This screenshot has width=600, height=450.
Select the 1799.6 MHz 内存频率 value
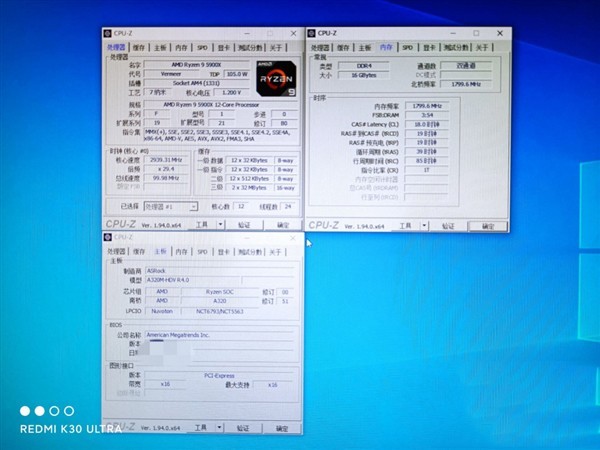click(427, 106)
